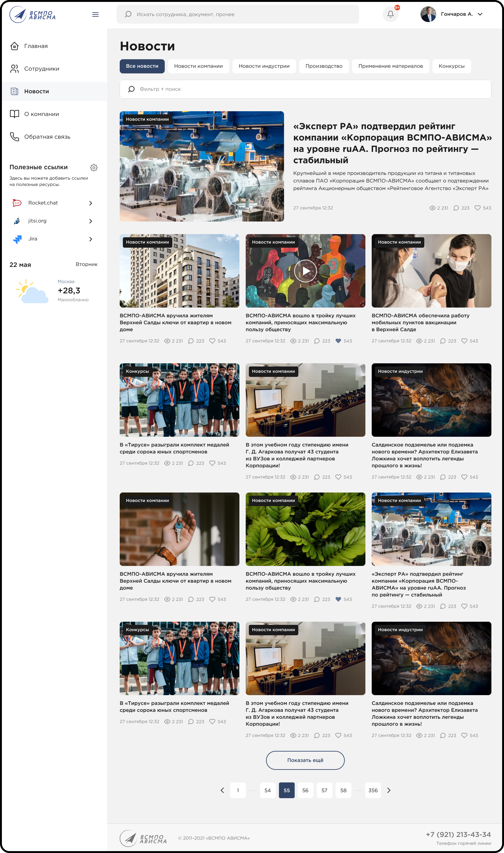Open the Применение материалов tab
Viewport: 504px width, 853px height.
pos(391,66)
